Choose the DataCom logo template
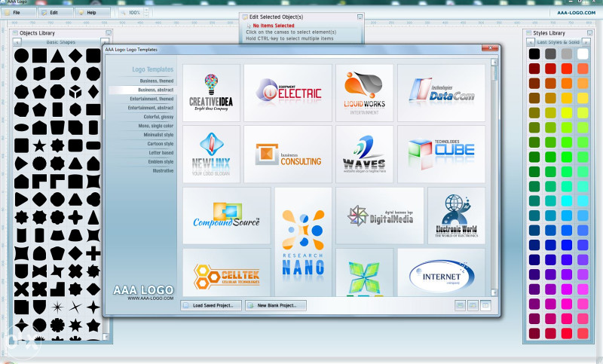The height and width of the screenshot is (364, 603). pyautogui.click(x=442, y=93)
